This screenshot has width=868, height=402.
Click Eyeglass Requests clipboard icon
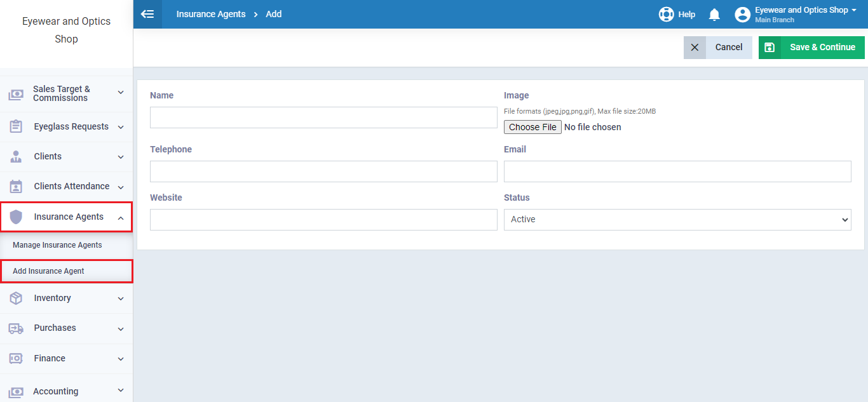click(16, 126)
